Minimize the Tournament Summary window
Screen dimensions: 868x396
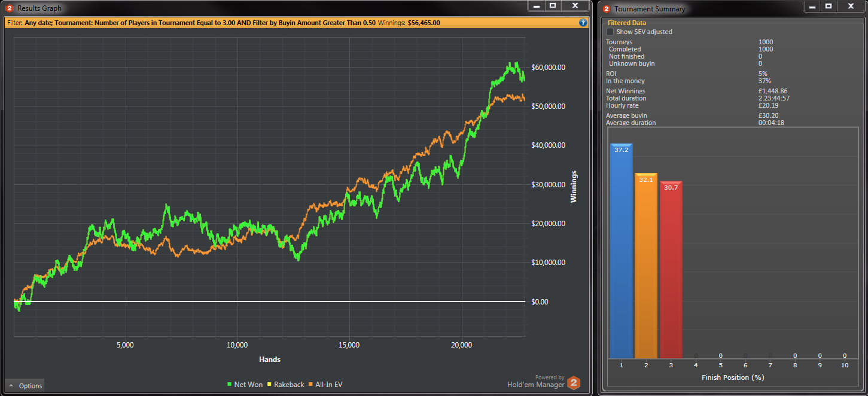point(812,6)
